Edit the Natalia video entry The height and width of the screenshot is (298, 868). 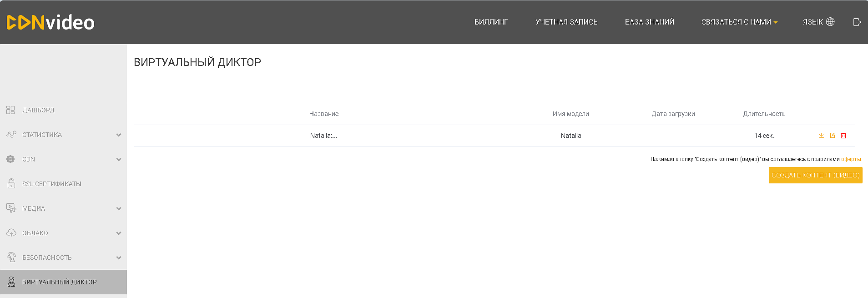tap(833, 136)
